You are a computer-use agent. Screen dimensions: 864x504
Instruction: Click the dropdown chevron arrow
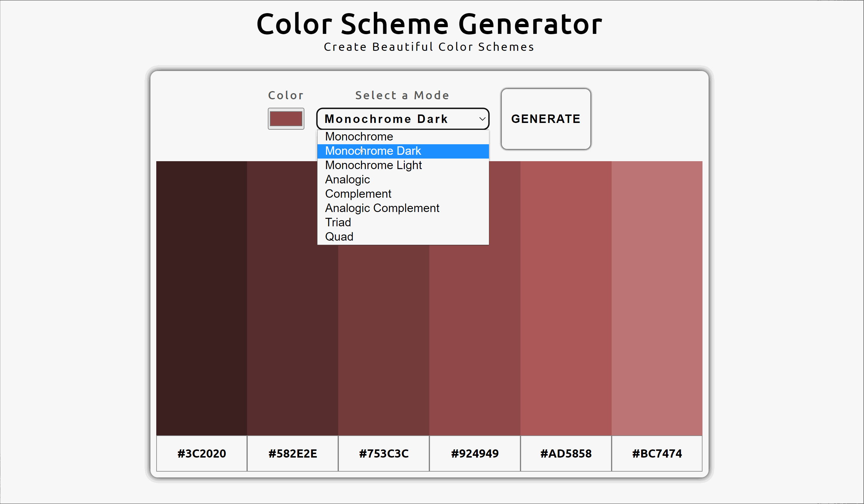[x=482, y=119]
